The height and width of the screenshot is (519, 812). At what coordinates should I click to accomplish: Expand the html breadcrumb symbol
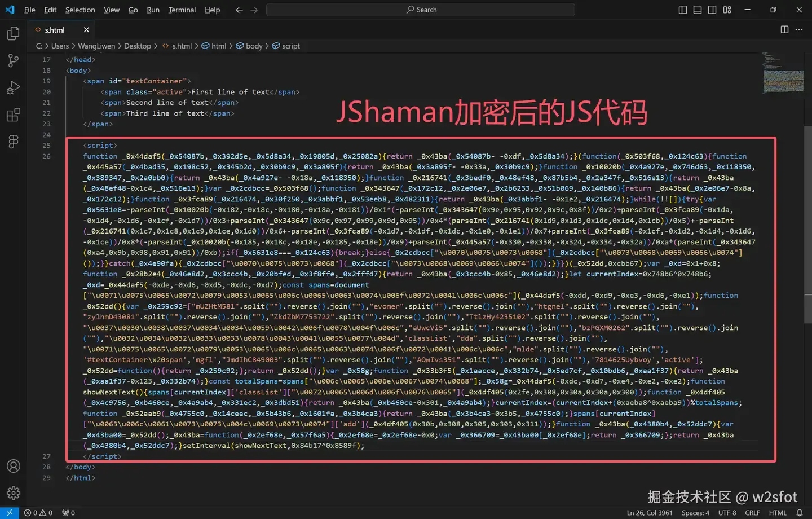coord(214,46)
